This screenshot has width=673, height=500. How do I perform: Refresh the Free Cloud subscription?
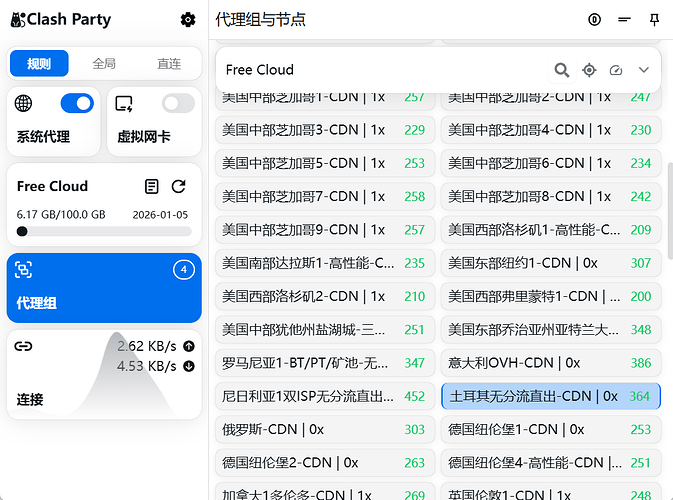179,186
